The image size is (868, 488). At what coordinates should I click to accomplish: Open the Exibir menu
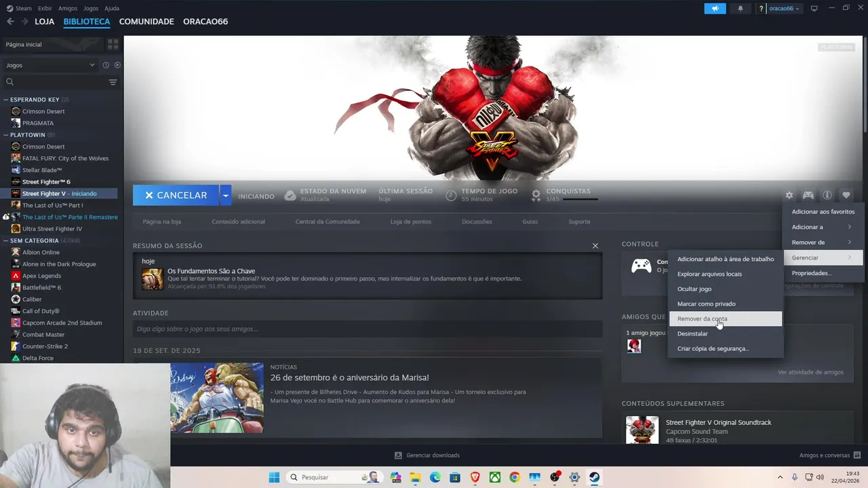click(45, 8)
